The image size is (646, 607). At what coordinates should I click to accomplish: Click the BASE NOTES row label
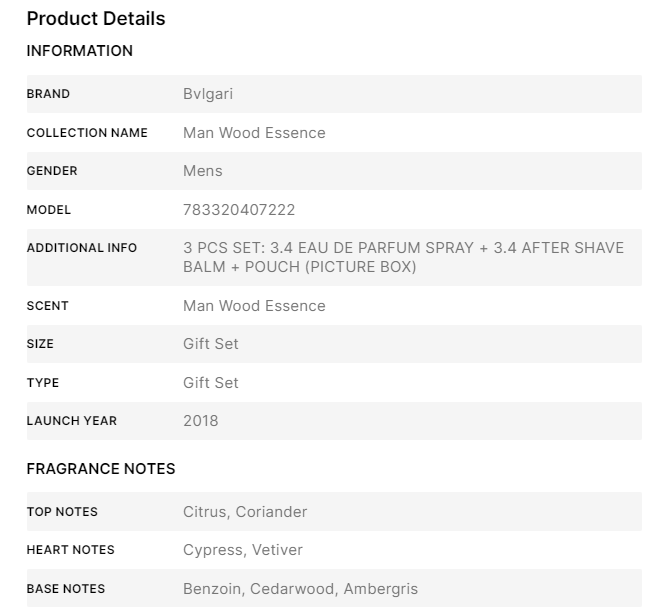[66, 589]
